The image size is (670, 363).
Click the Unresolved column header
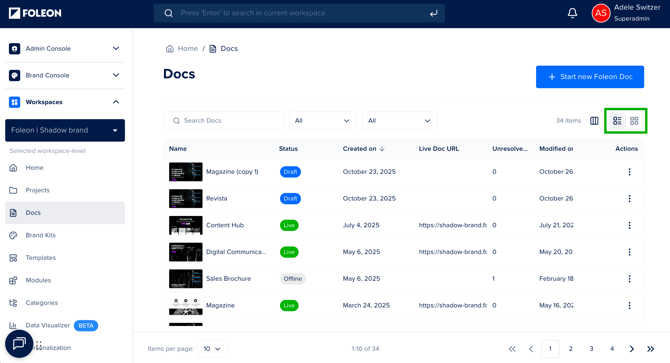tap(510, 149)
